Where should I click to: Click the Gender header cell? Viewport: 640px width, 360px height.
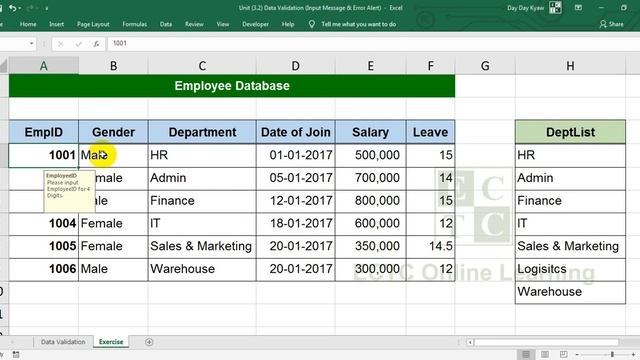[113, 132]
